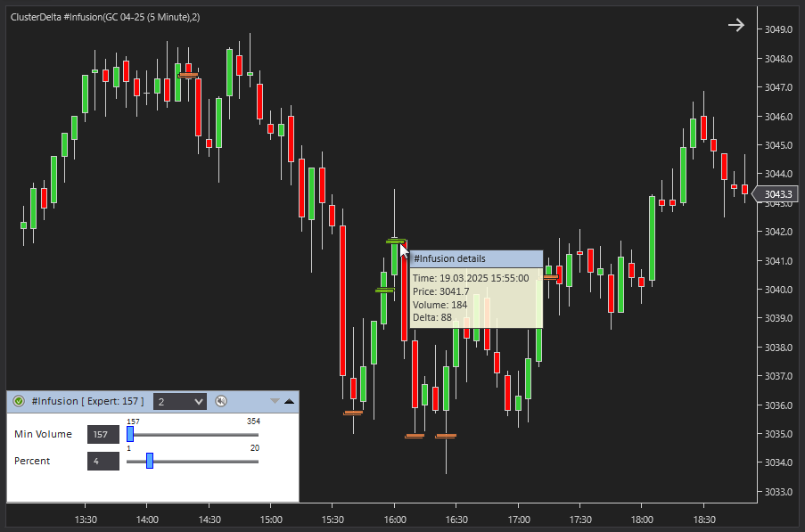The height and width of the screenshot is (532, 805).
Task: Click the gray down triangle in the panel header
Action: [275, 402]
